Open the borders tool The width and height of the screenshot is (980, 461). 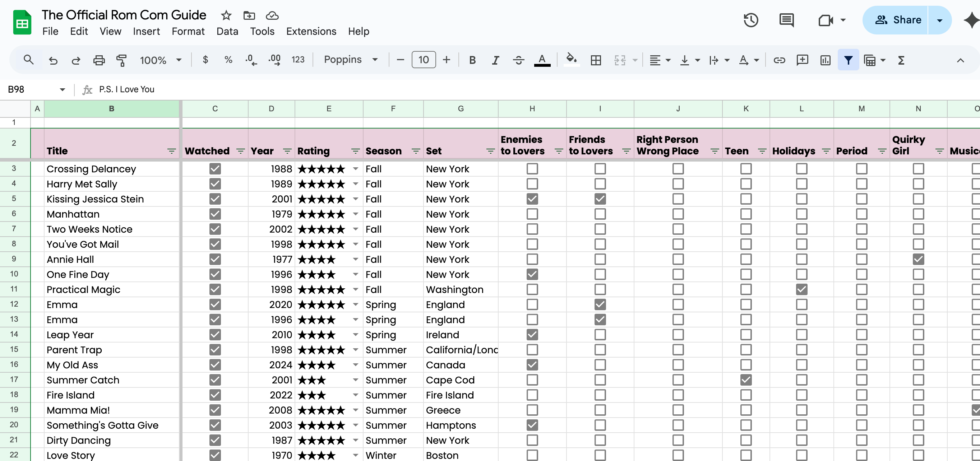596,60
